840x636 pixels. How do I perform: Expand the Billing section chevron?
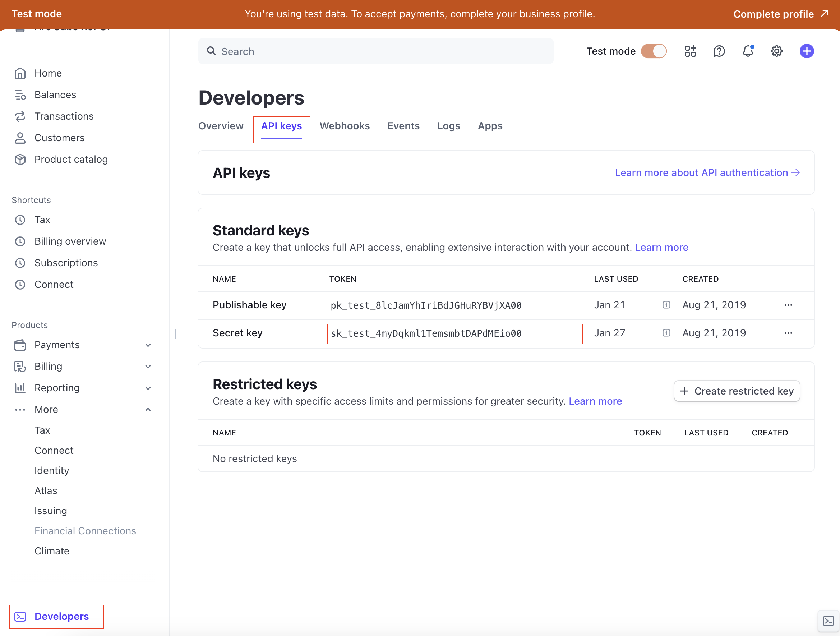[148, 367]
